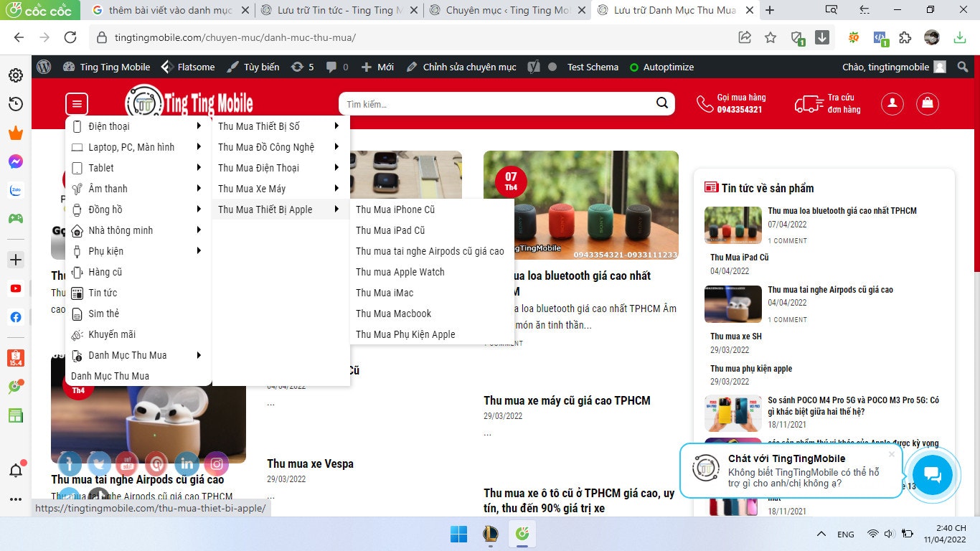
Task: Open sidebar POCO M4 Pro comparison thumbnail
Action: click(733, 413)
